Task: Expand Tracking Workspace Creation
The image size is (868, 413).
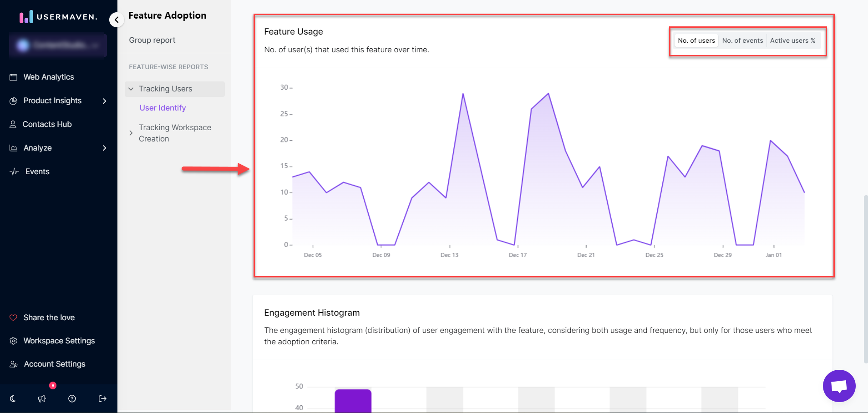Action: [x=131, y=133]
